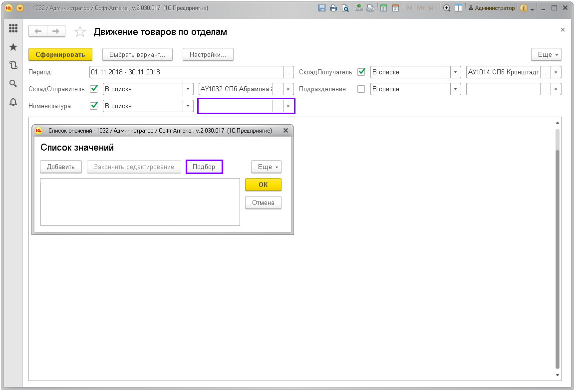This screenshot has width=578, height=392.
Task: Click the zoom magnifier icon in title bar
Action: (447, 8)
